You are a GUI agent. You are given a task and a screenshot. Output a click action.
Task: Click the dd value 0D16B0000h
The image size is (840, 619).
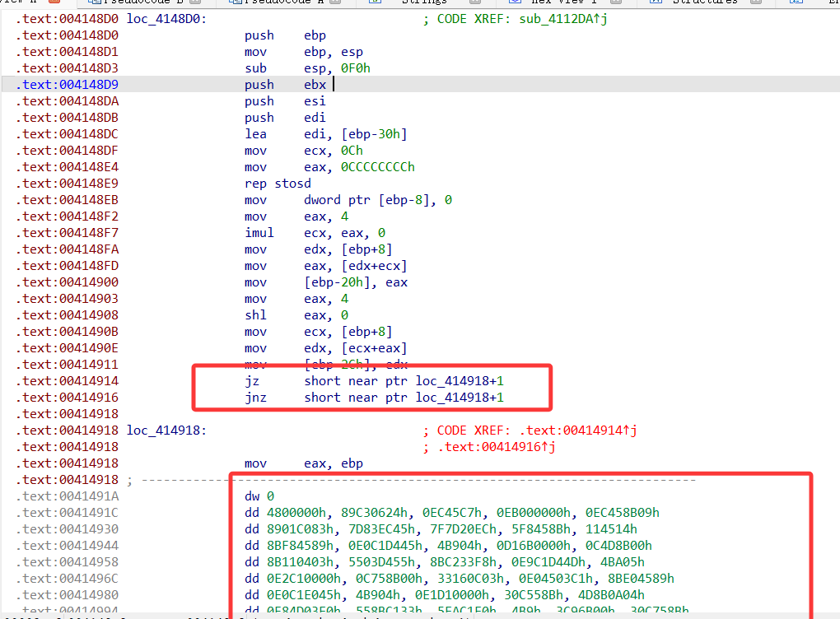point(534,547)
